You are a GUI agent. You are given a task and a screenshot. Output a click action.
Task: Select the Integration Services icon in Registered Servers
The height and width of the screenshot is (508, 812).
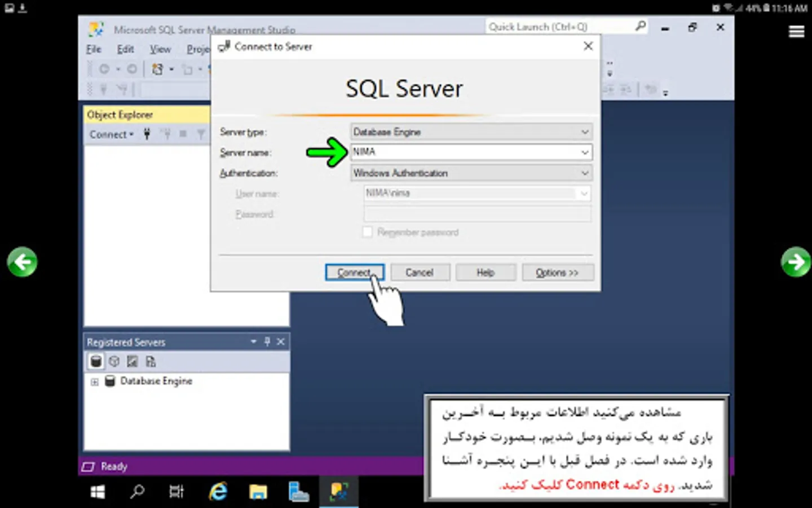pos(151,361)
